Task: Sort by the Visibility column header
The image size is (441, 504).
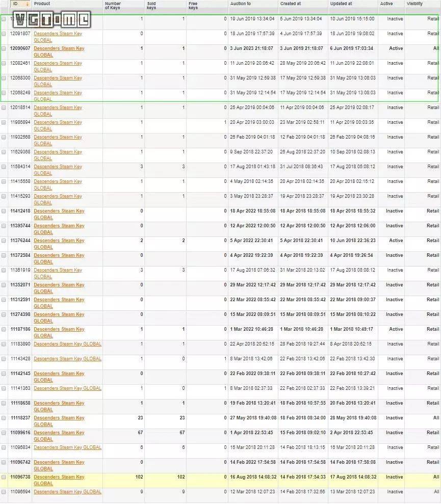Action: (x=414, y=4)
